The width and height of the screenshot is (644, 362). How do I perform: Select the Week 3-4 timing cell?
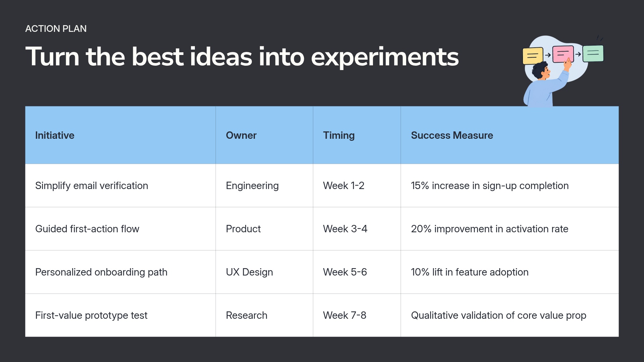pyautogui.click(x=357, y=229)
